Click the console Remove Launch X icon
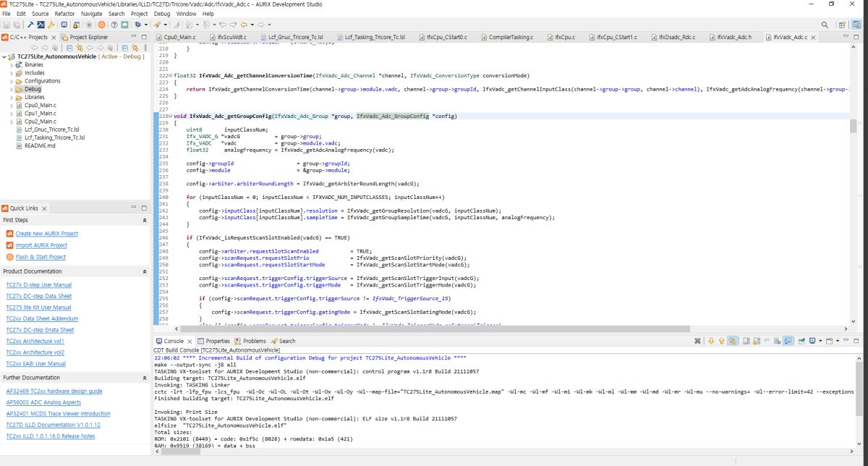 [x=697, y=341]
